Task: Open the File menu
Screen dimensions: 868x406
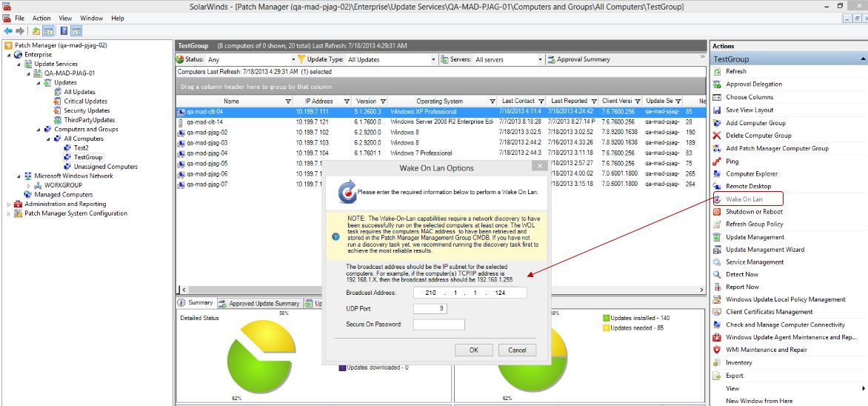Action: 19,19
